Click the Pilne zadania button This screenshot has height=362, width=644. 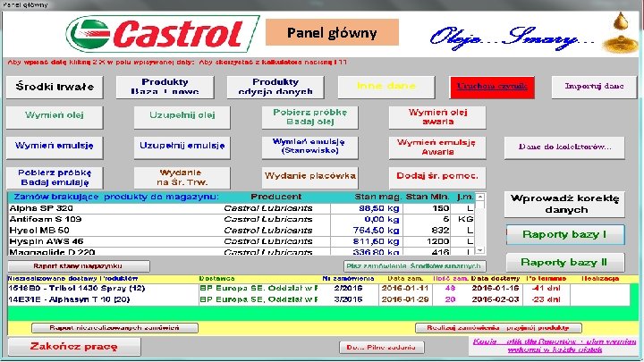(x=382, y=348)
